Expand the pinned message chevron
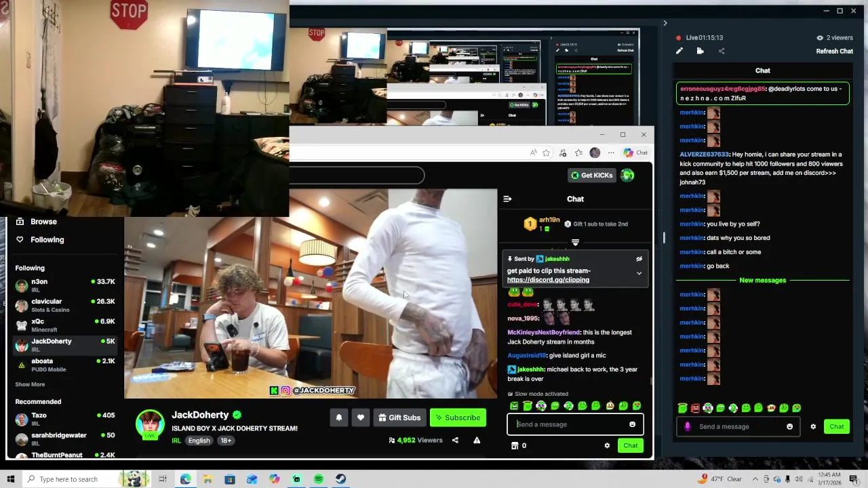Image resolution: width=868 pixels, height=488 pixels. (x=639, y=273)
